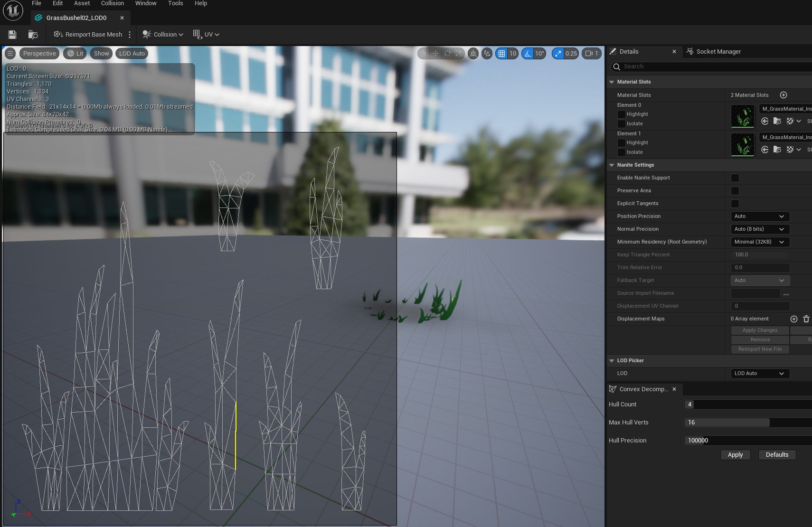This screenshot has height=527, width=812.
Task: Check Highlight for Element 0
Action: pos(621,114)
